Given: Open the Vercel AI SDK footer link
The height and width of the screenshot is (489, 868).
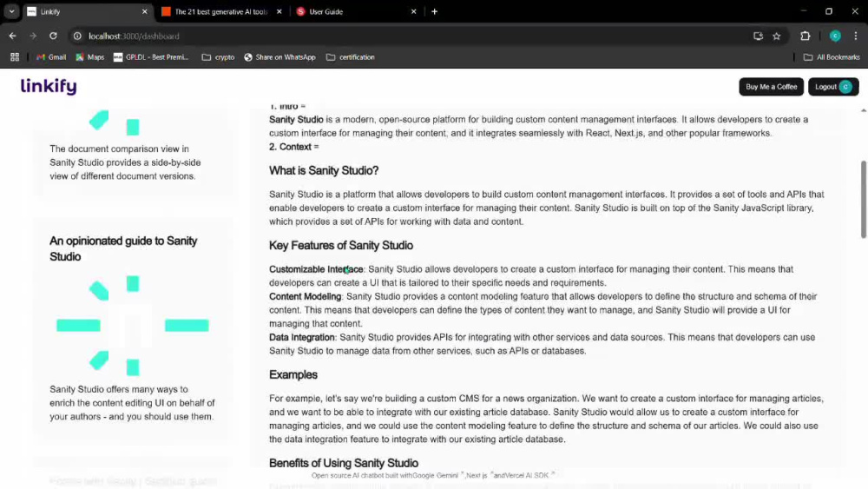Looking at the screenshot, I should 528,475.
